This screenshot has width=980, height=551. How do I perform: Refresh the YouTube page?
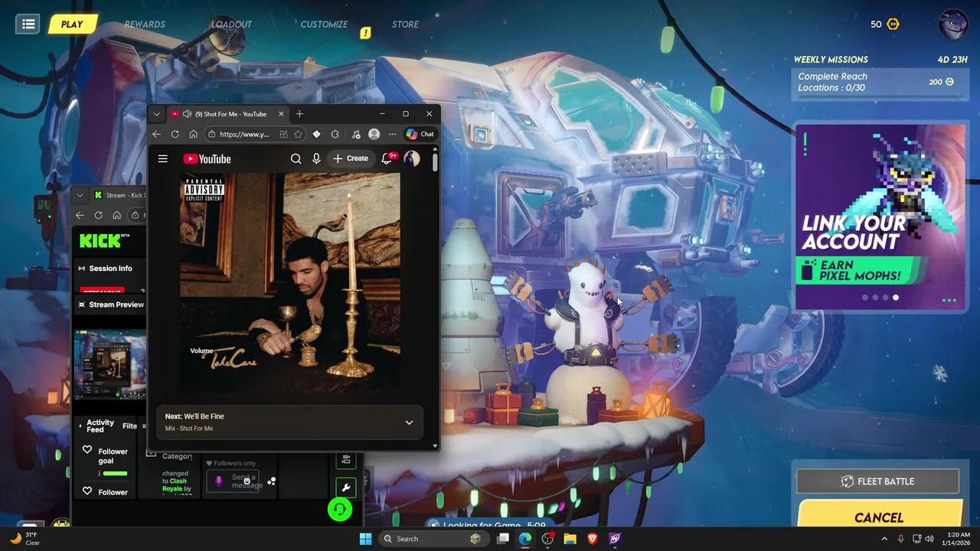175,134
